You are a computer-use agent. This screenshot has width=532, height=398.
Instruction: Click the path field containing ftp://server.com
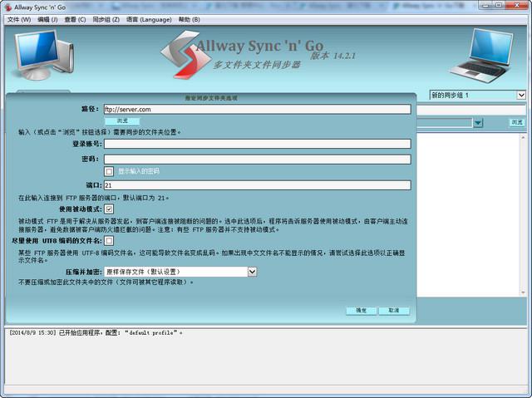(257, 109)
